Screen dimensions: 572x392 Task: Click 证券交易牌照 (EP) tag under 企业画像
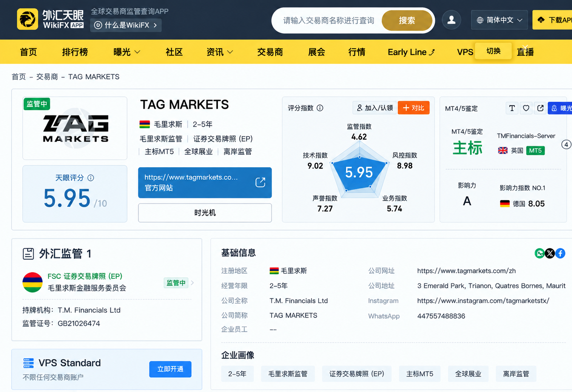(357, 374)
